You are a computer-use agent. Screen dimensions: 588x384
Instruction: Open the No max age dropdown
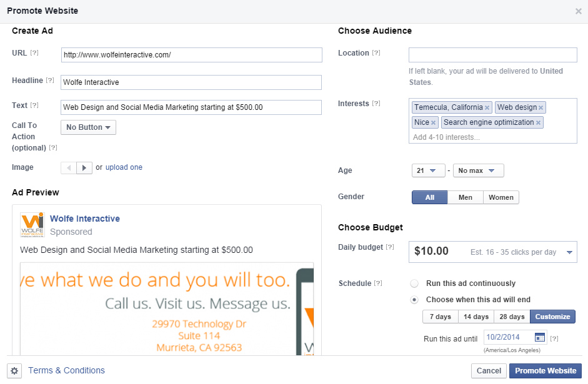tap(479, 171)
